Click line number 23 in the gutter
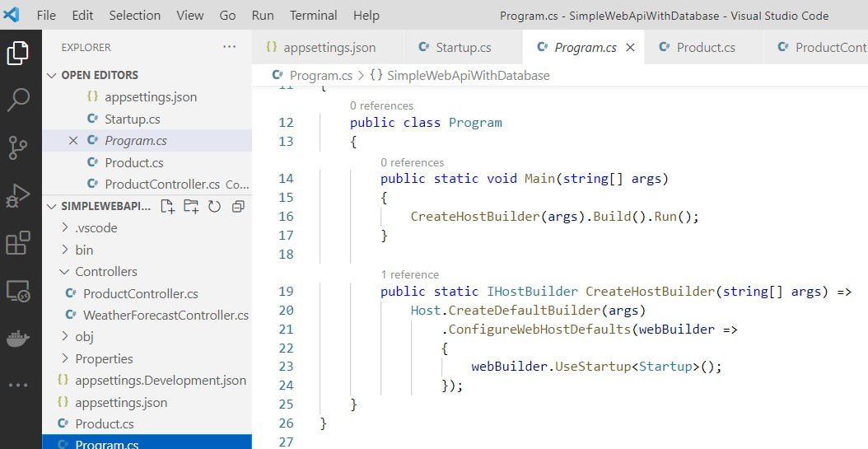Screen dimensions: 868x449 pos(287,367)
